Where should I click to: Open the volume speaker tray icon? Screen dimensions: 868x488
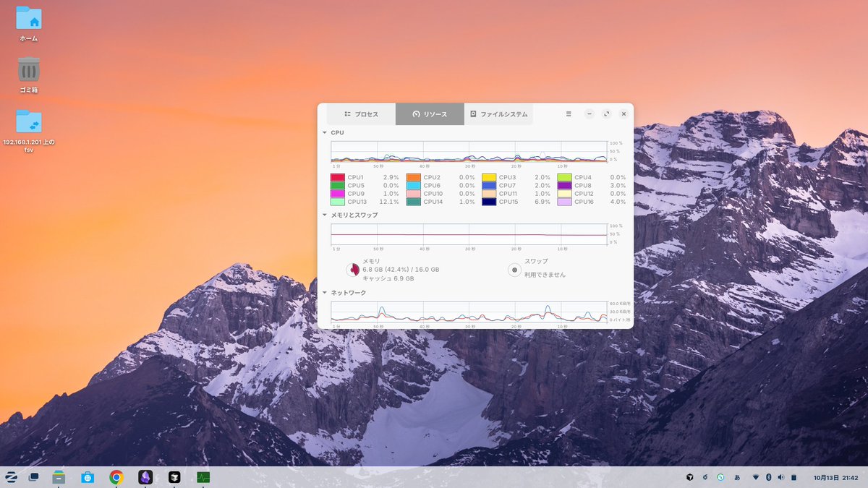tap(780, 478)
